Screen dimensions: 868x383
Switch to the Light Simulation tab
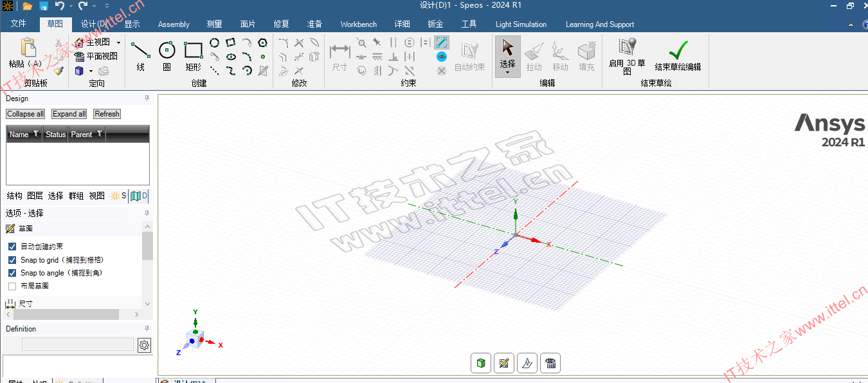click(521, 24)
